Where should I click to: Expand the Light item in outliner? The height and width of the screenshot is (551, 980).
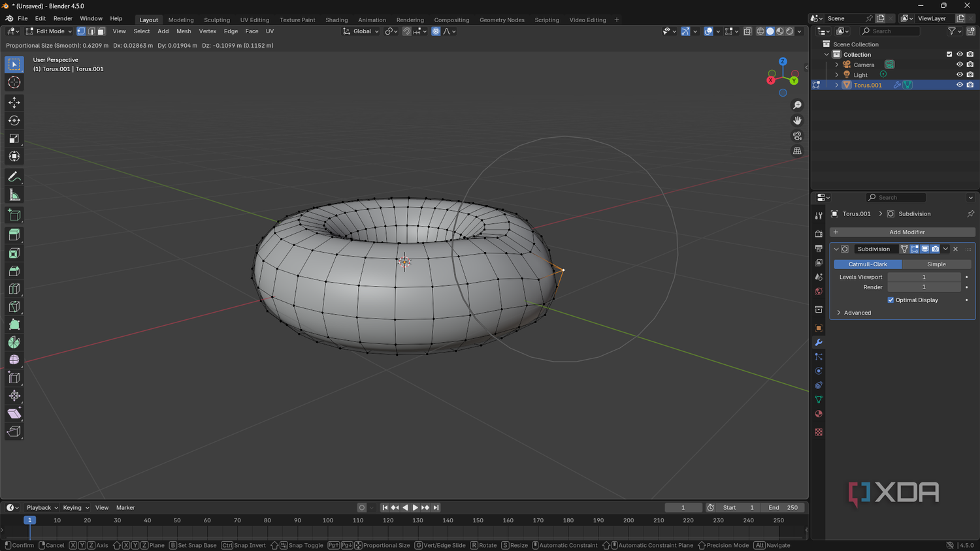coord(837,75)
